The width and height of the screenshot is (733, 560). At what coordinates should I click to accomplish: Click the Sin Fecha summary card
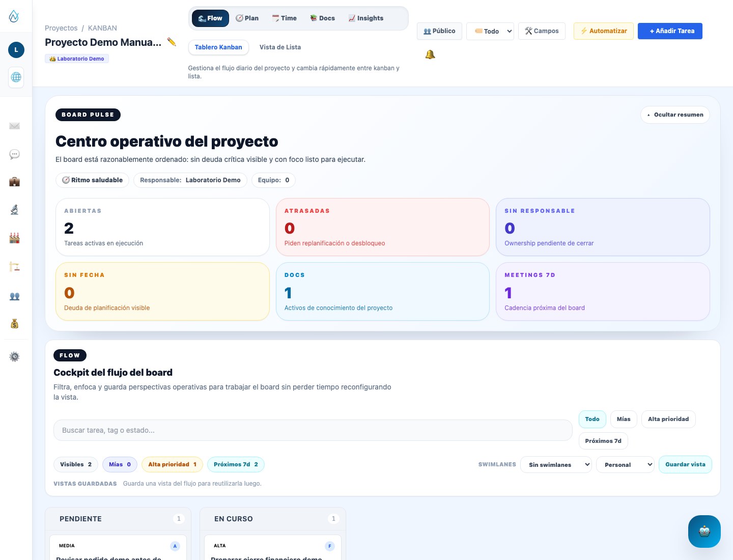click(x=162, y=292)
